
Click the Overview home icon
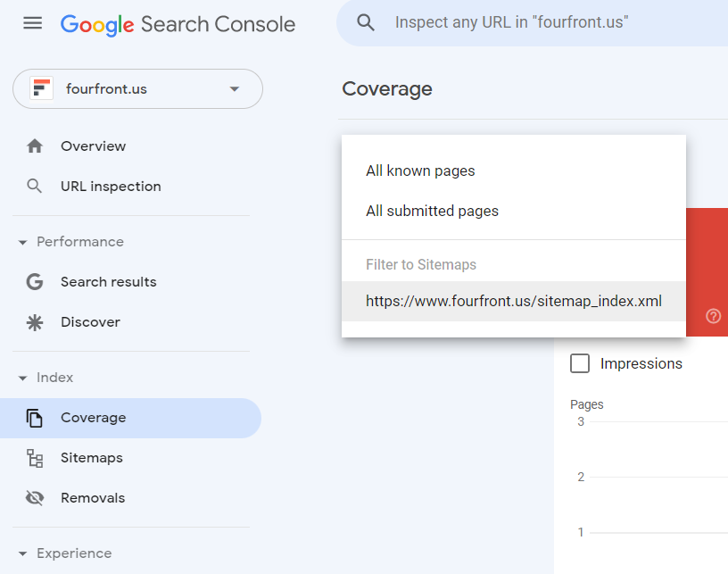click(35, 146)
